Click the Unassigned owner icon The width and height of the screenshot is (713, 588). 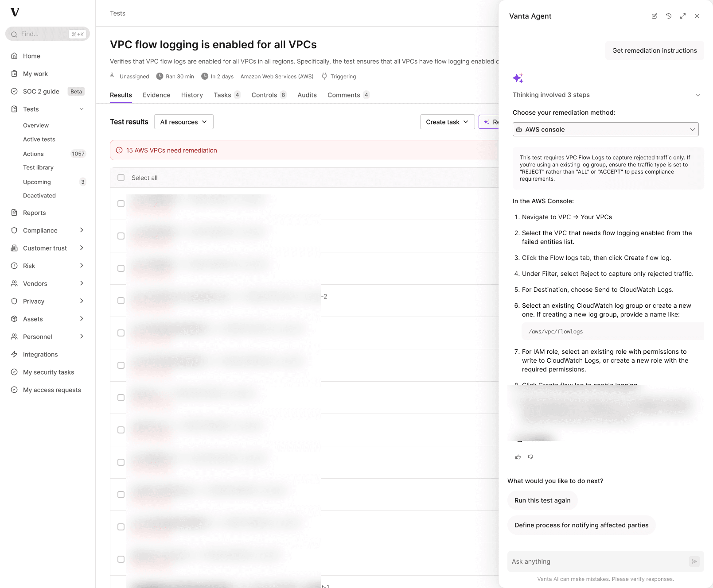coord(112,76)
